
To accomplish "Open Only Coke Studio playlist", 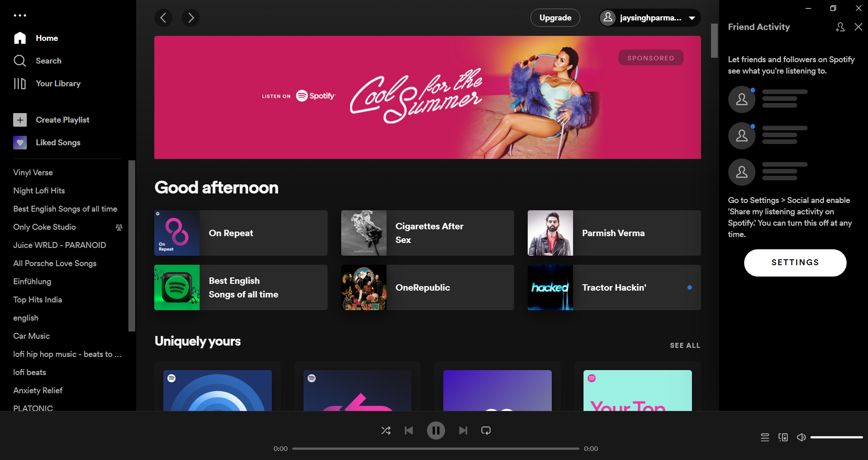I will coord(44,227).
